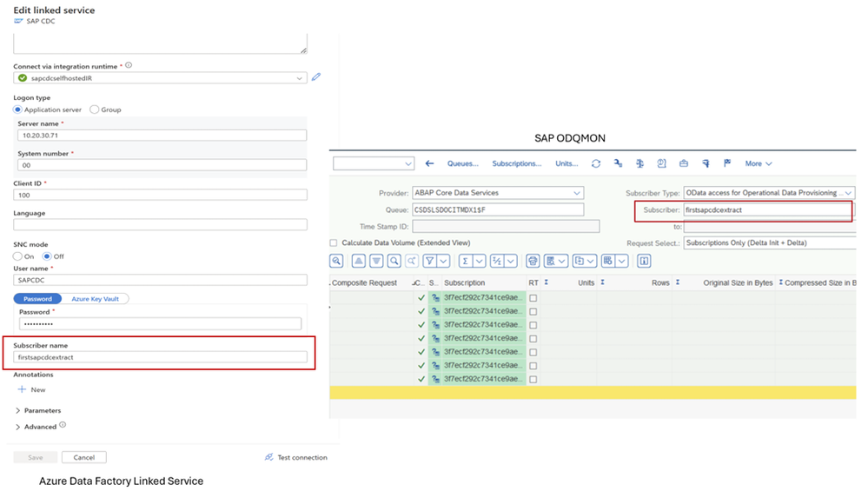Check Calculate Data Volume (Extended View)
The image size is (868, 498).
pyautogui.click(x=334, y=242)
